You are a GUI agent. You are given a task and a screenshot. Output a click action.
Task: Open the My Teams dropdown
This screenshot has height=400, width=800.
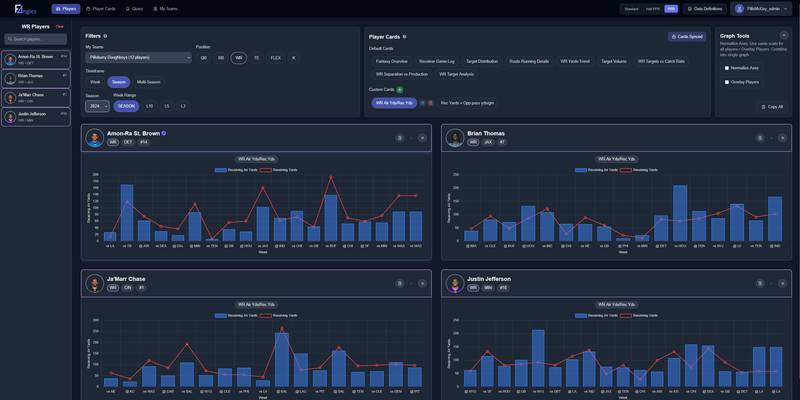138,58
